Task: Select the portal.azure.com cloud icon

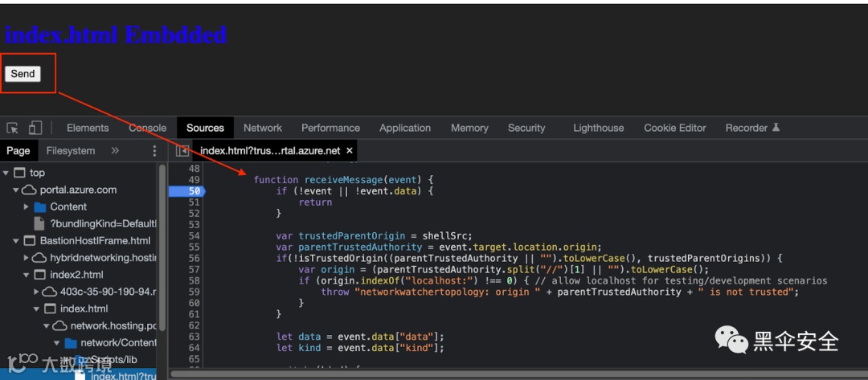Action: (x=28, y=190)
